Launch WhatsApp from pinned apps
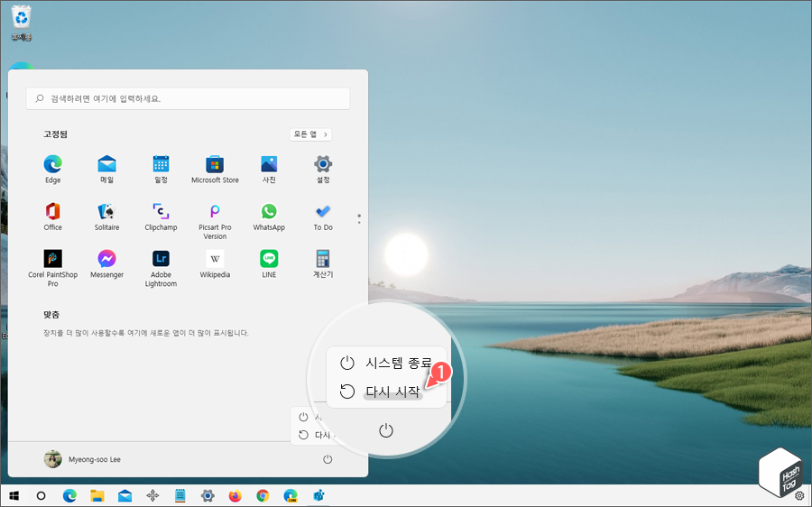The width and height of the screenshot is (812, 507). click(x=269, y=217)
